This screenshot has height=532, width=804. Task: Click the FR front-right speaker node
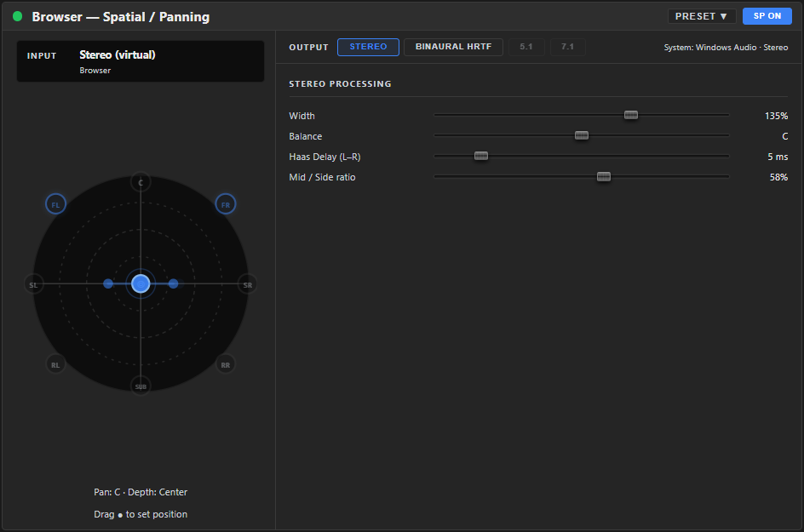tap(226, 204)
